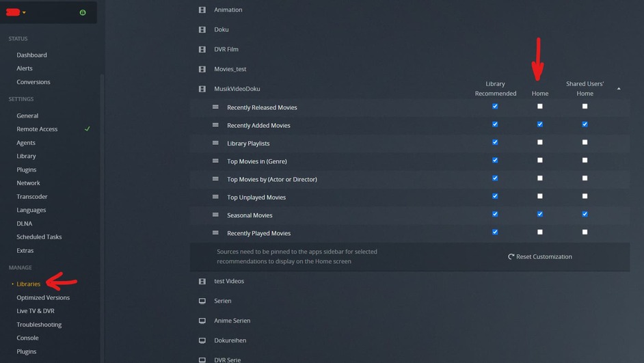Collapse MusikVideoDoku customization with the arrow
Screen dimensions: 644x363
(x=619, y=89)
